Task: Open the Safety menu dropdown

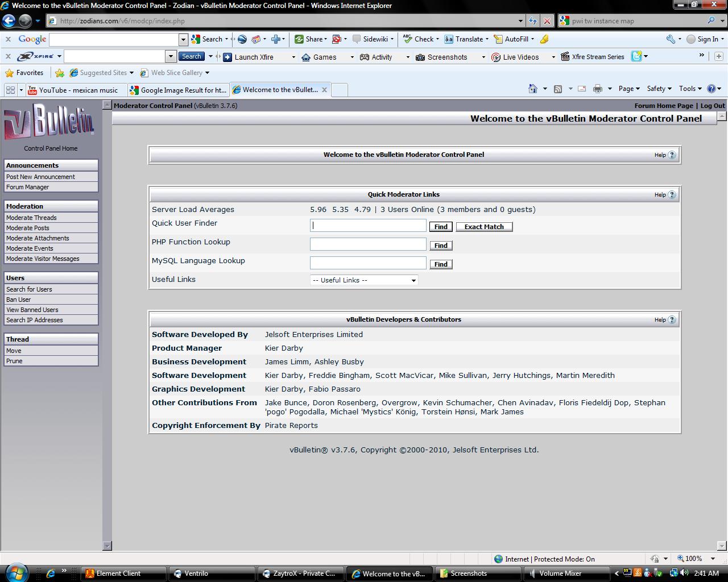Action: pyautogui.click(x=659, y=89)
